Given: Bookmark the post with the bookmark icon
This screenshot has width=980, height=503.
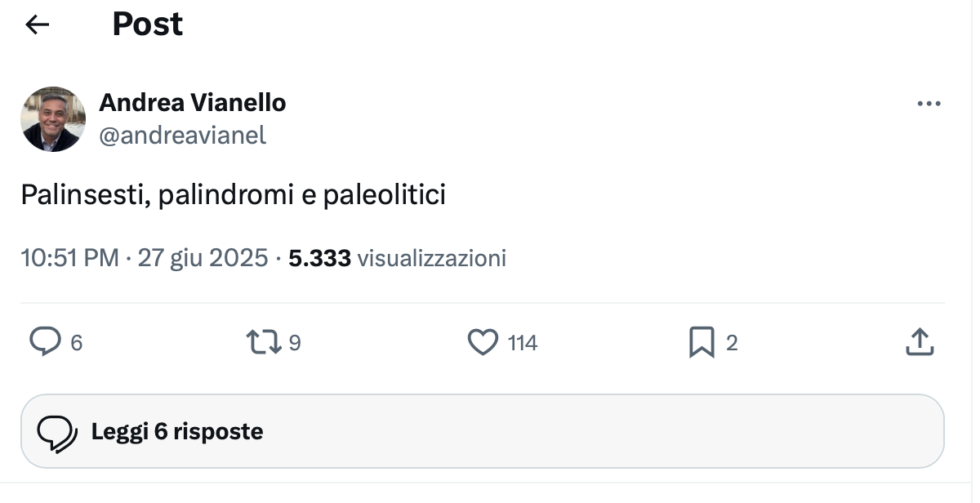Looking at the screenshot, I should pyautogui.click(x=702, y=342).
